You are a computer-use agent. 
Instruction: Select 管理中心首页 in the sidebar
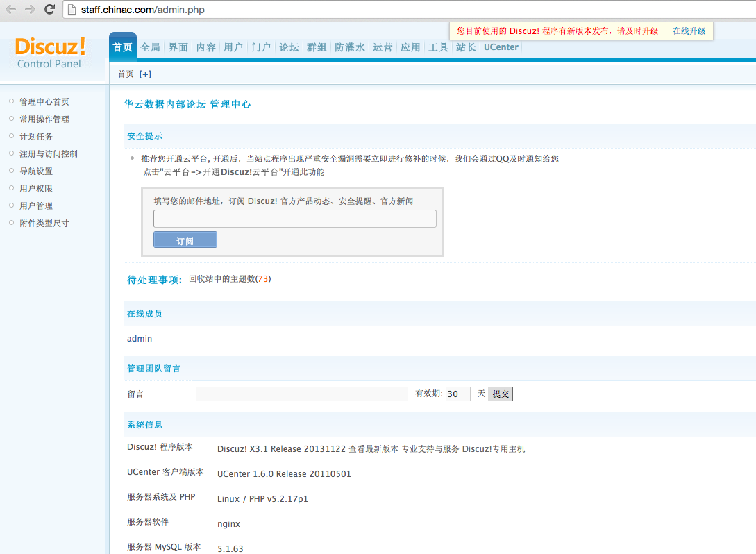pyautogui.click(x=44, y=102)
